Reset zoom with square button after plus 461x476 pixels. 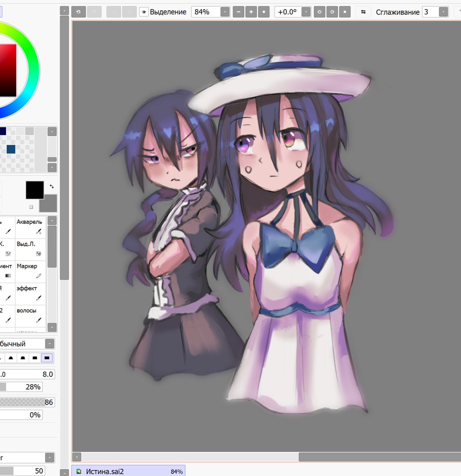click(x=264, y=12)
